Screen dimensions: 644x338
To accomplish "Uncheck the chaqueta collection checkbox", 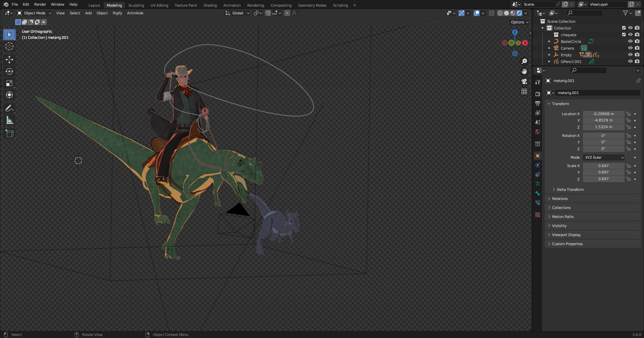I will (624, 35).
